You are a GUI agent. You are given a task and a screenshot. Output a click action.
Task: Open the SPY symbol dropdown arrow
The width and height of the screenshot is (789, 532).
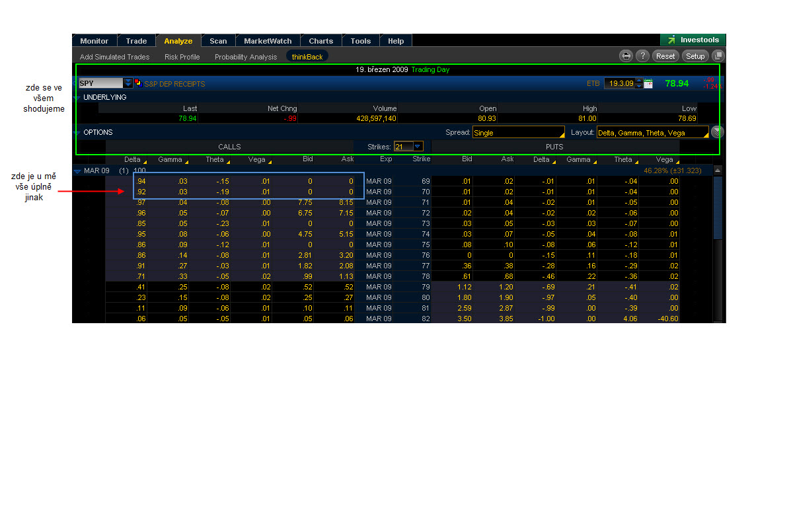(128, 83)
